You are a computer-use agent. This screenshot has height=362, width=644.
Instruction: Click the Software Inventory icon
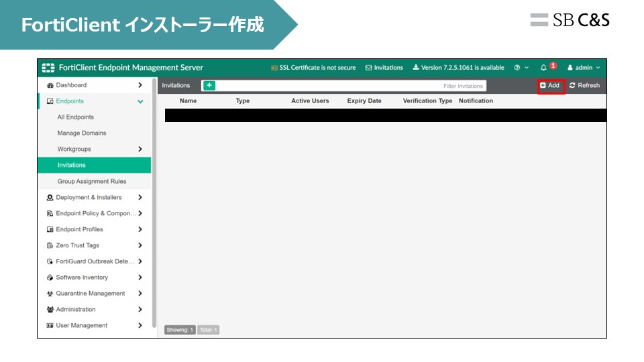50,278
